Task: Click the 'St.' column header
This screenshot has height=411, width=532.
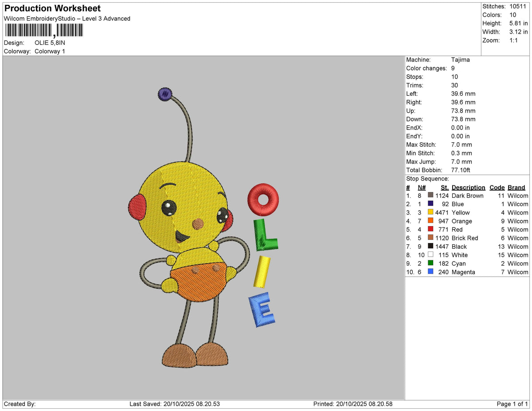Action: [445, 187]
